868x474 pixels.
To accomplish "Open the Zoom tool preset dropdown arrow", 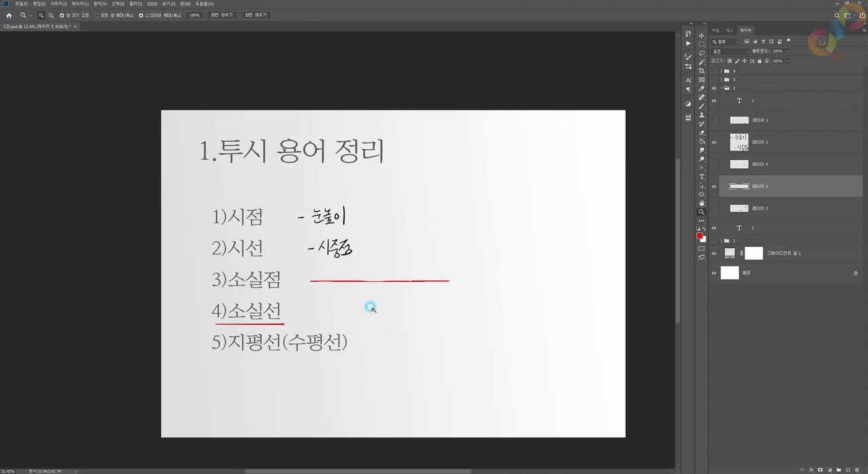I will click(30, 15).
